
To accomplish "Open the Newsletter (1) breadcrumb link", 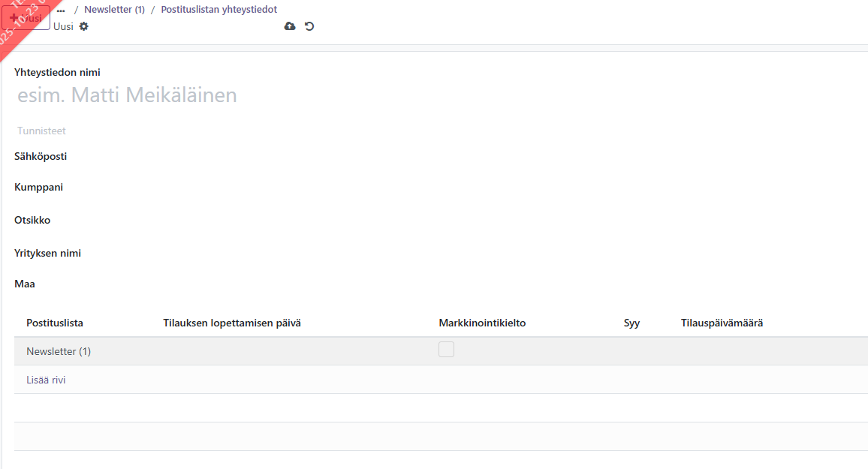I will (x=114, y=10).
